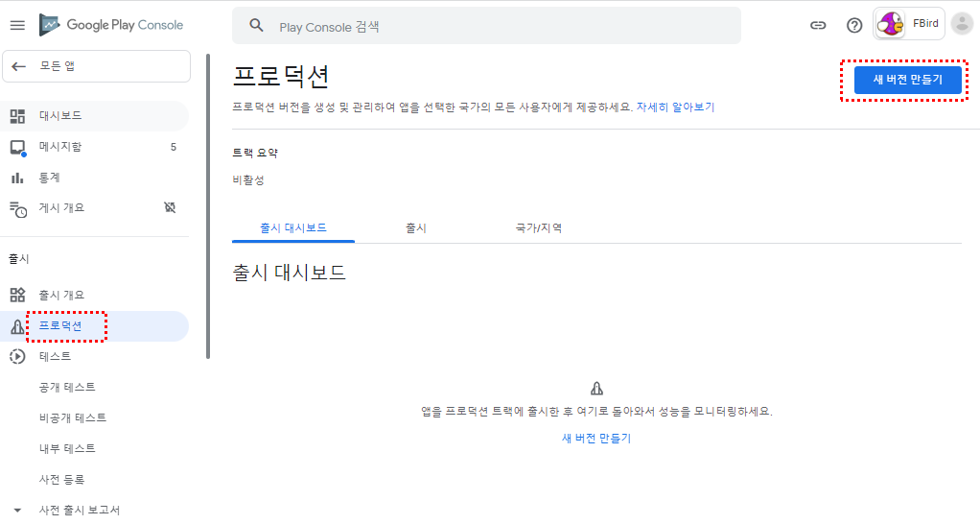Open 사전 등록
Screen dimensions: 980x524
(61, 480)
